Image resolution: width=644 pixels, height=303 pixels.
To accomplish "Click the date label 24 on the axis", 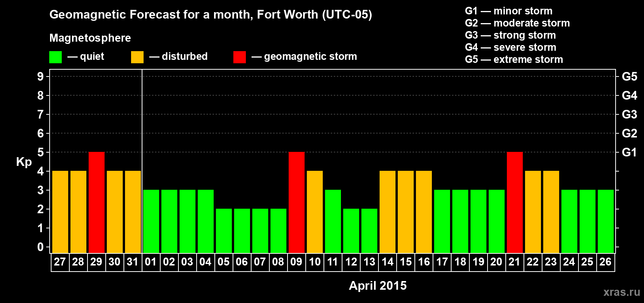I will click(569, 262).
